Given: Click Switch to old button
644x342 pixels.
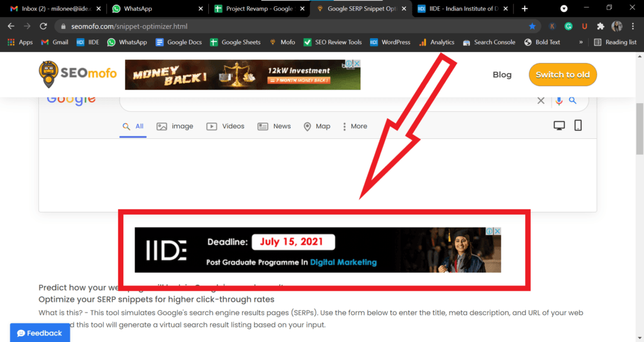Looking at the screenshot, I should pyautogui.click(x=563, y=75).
